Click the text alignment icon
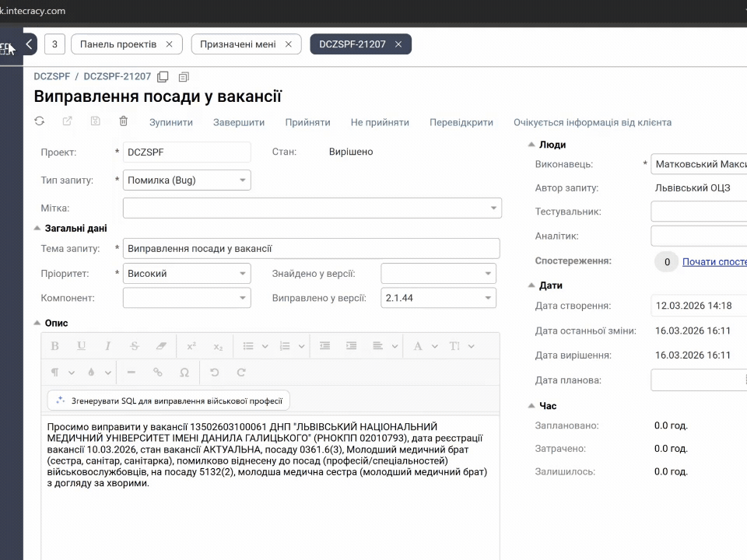This screenshot has width=747, height=560. point(378,346)
